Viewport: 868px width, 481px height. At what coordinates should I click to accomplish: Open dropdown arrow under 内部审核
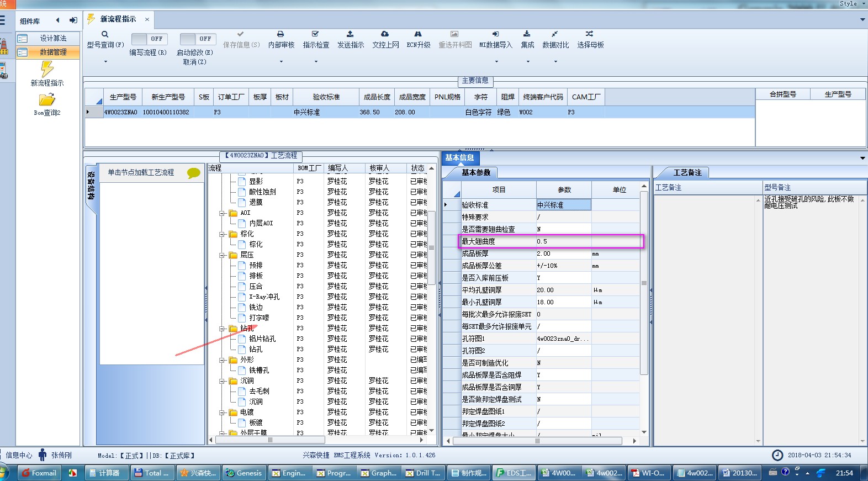click(281, 61)
